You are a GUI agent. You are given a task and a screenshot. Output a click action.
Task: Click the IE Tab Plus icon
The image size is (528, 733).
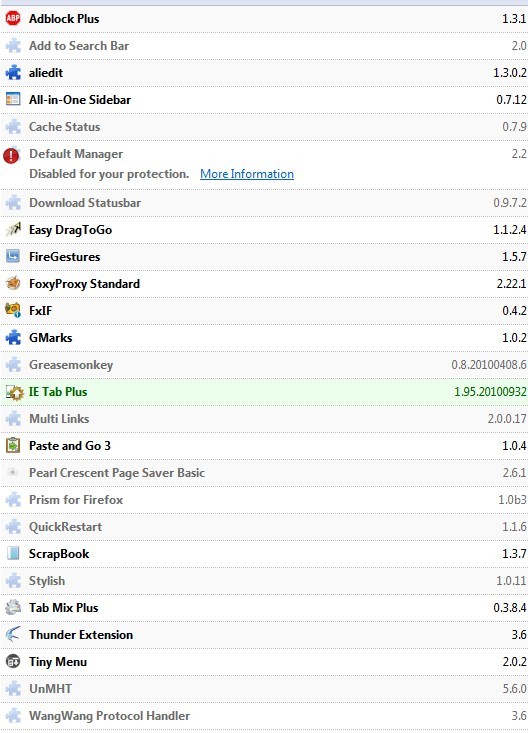tap(14, 392)
